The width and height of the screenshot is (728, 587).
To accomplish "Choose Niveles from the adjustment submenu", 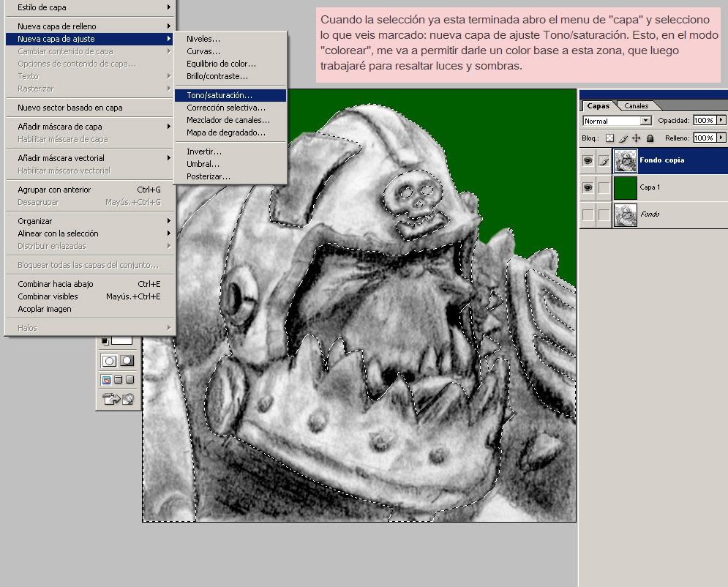I will pos(230,39).
